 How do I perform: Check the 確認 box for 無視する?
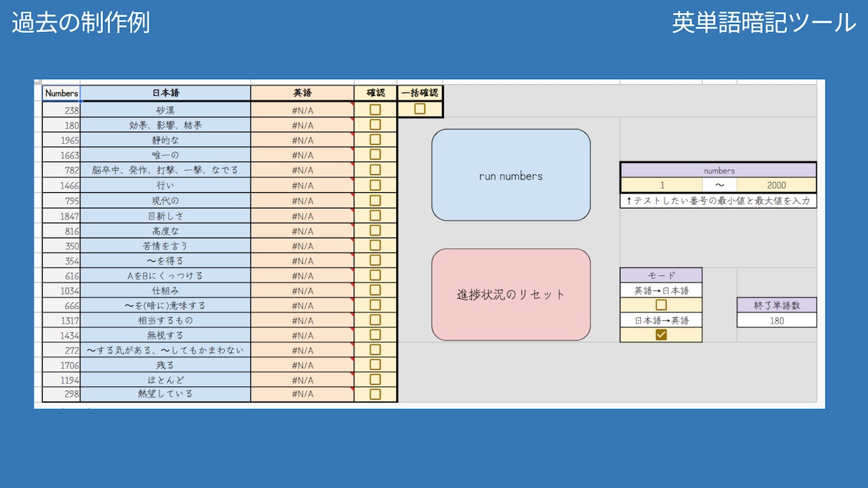click(x=375, y=334)
